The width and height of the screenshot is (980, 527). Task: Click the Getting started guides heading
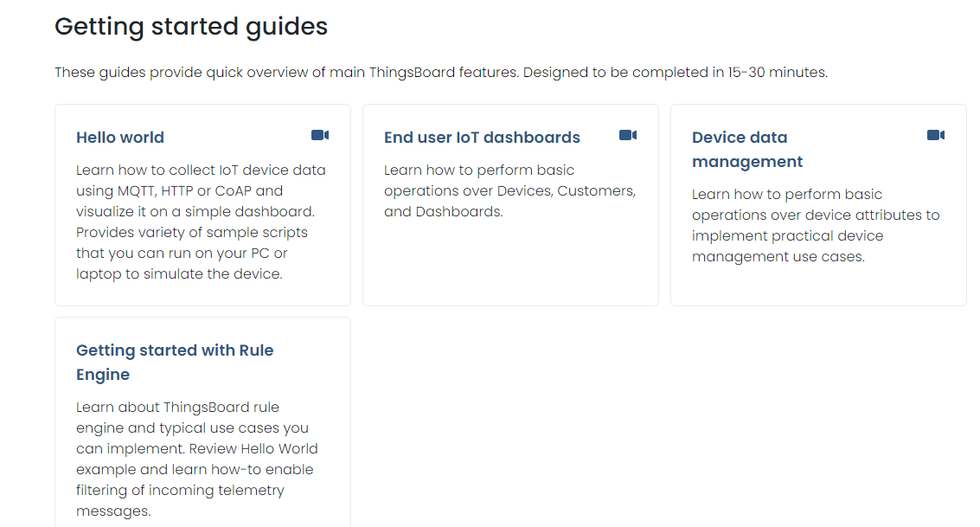coord(191,26)
